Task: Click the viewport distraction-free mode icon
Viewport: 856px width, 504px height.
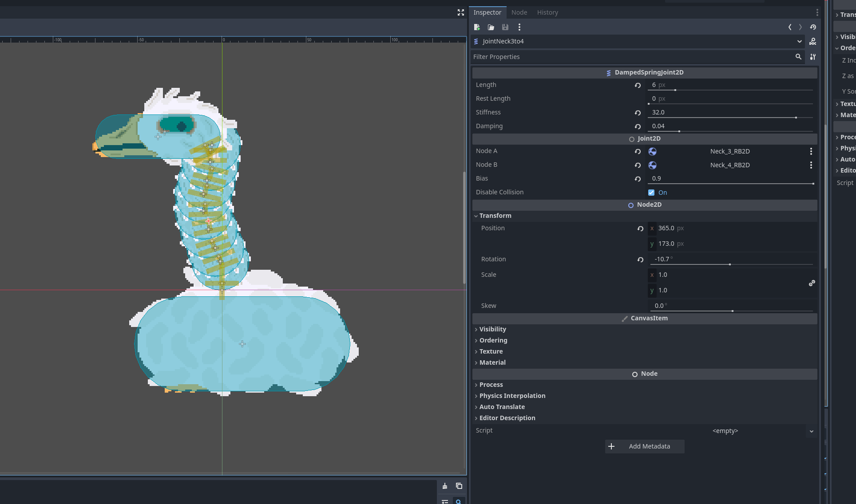Action: pos(461,12)
